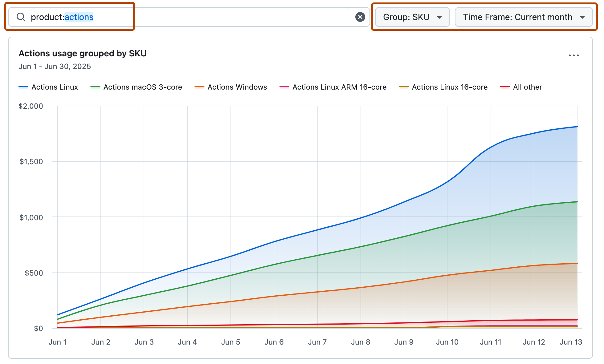Click the Actions Windows orange legend marker
This screenshot has height=364, width=604.
tap(199, 87)
